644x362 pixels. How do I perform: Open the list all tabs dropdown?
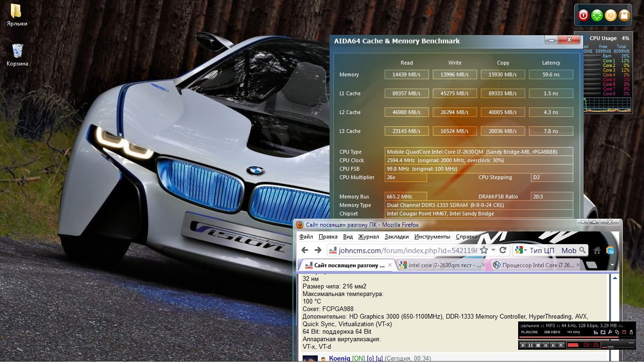tap(612, 265)
